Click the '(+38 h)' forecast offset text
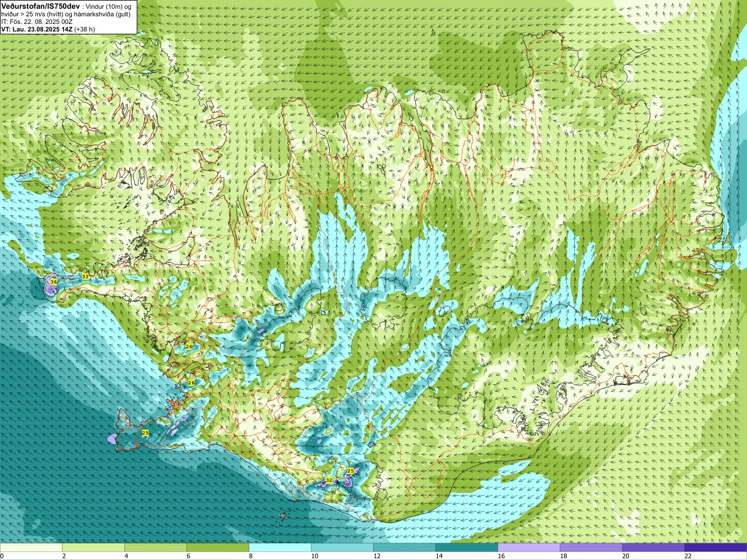The width and height of the screenshot is (747, 560). (x=85, y=29)
